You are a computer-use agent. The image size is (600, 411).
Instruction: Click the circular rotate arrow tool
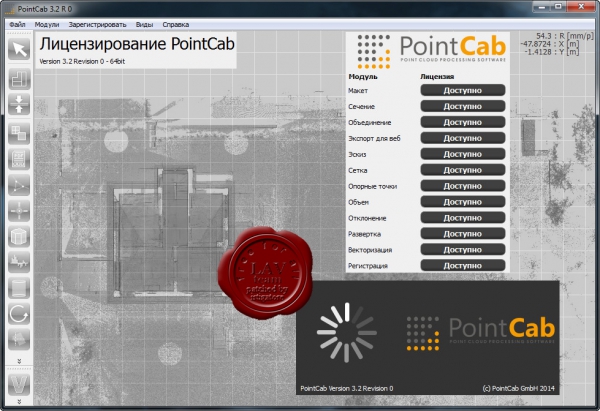tap(19, 314)
